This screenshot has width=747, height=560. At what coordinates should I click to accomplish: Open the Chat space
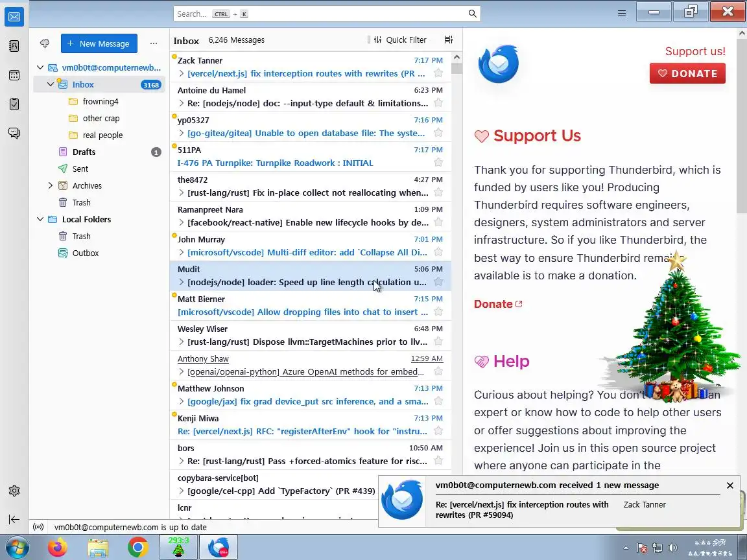click(x=14, y=133)
